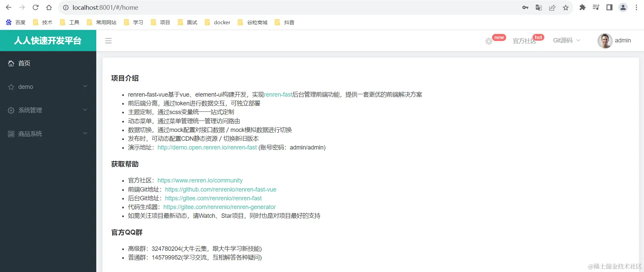Open settings gear with new badge
Viewport: 644px width, 272px height.
489,41
